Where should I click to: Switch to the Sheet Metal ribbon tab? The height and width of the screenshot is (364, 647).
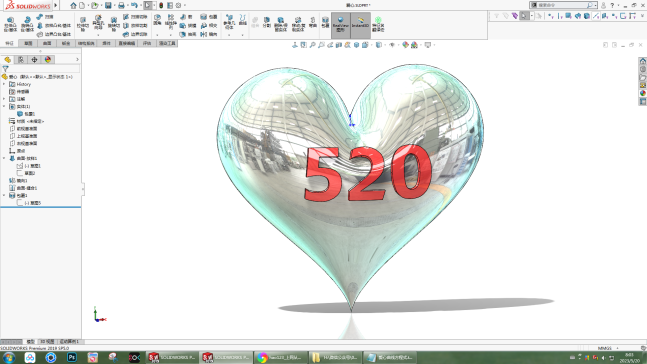coord(66,43)
